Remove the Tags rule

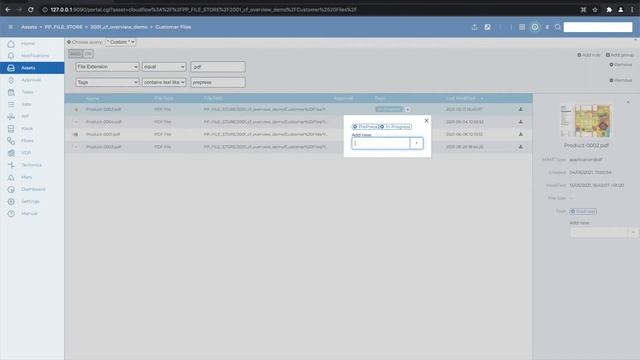620,80
